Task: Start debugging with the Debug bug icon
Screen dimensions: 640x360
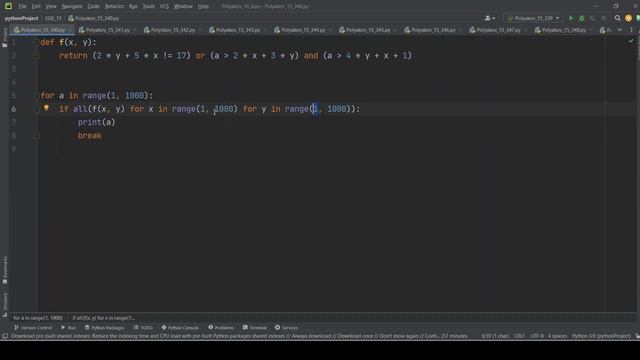Action: coord(582,18)
